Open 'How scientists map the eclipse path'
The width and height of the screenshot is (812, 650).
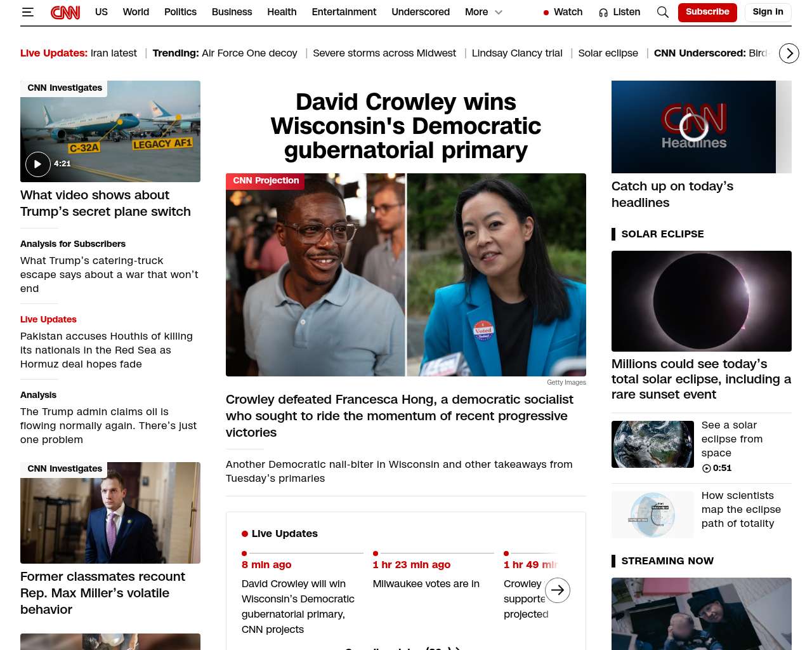(x=741, y=509)
